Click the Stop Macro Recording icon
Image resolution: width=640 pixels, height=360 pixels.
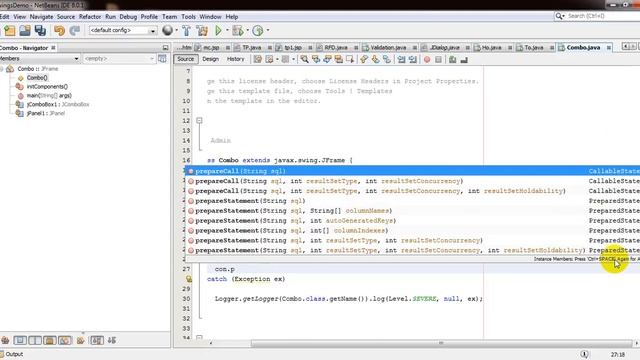tap(438, 60)
